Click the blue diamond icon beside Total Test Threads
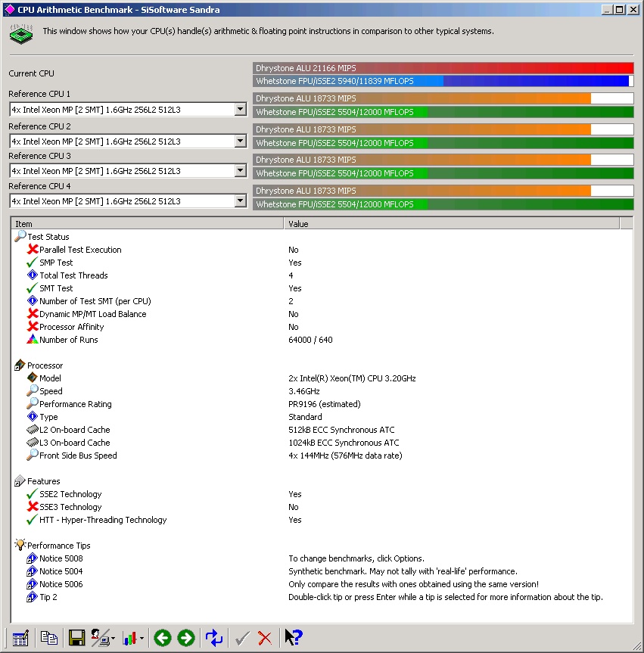The image size is (644, 653). [x=32, y=275]
